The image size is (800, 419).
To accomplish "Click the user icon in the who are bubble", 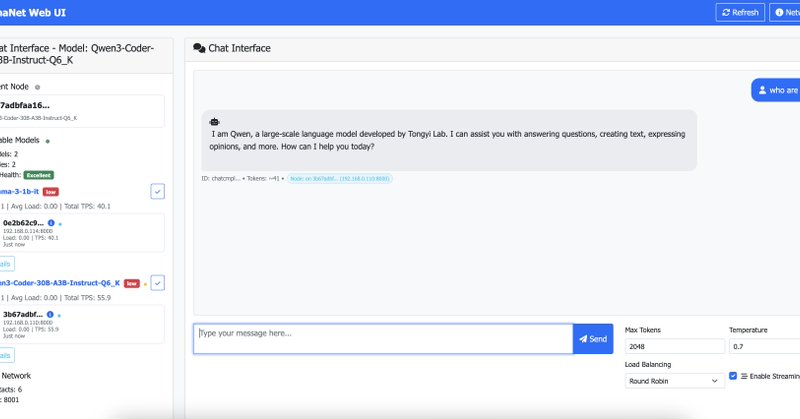I will [x=762, y=90].
